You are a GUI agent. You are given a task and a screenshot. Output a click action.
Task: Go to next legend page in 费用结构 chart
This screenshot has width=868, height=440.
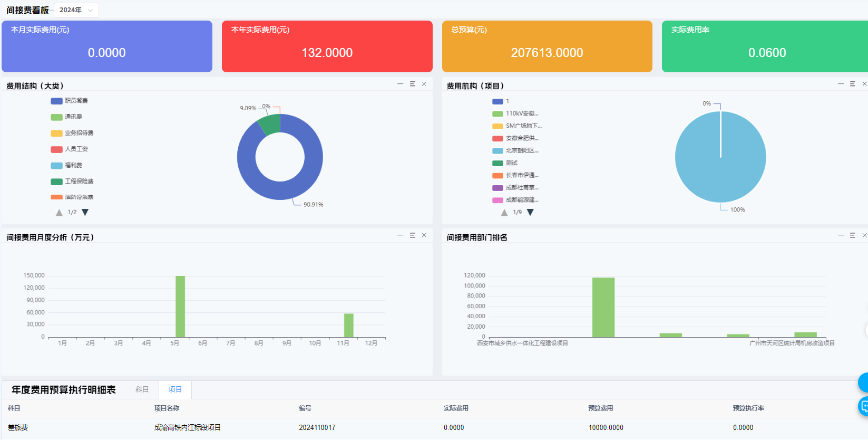[85, 212]
